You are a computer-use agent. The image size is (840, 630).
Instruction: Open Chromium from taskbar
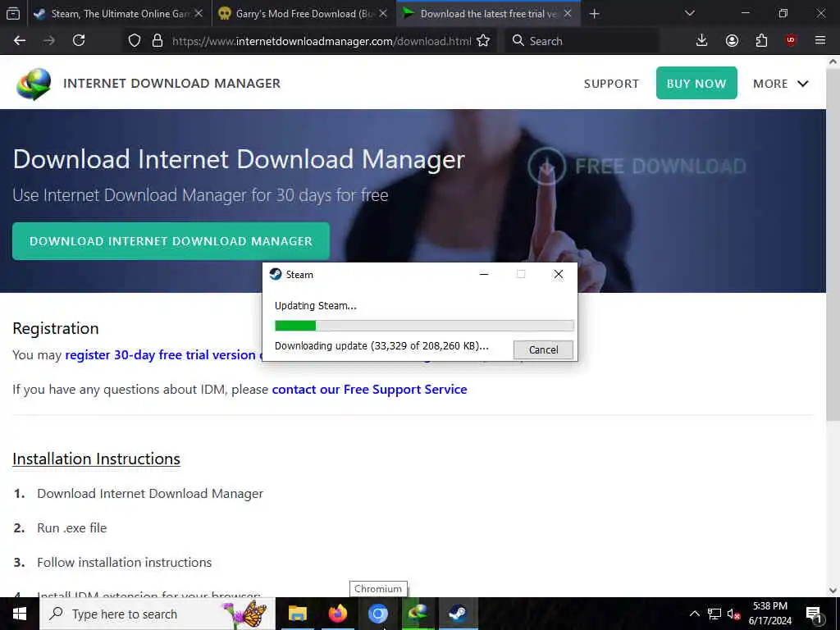[377, 614]
